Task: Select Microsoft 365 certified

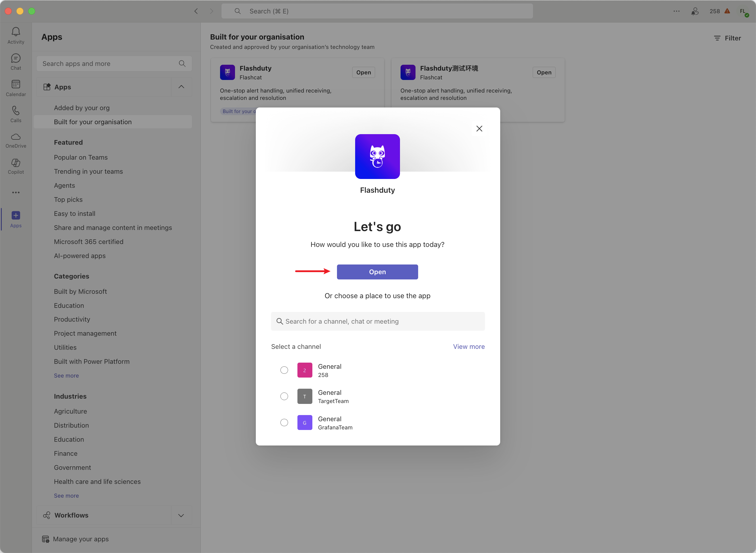Action: (89, 242)
